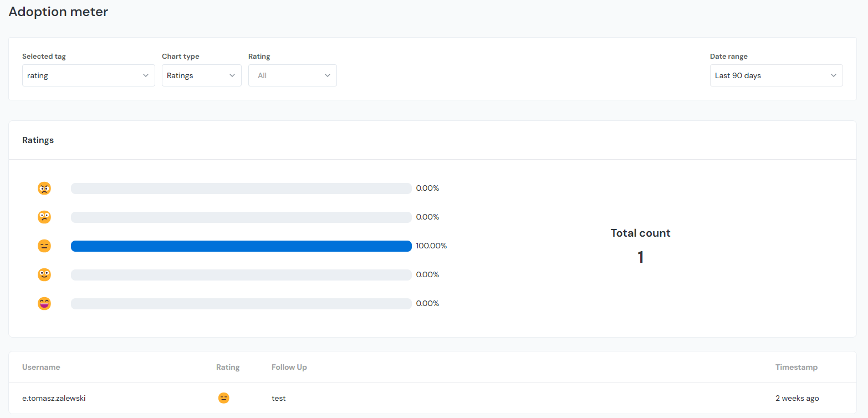Click the angry face emoji icon
This screenshot has width=868, height=418.
44,188
